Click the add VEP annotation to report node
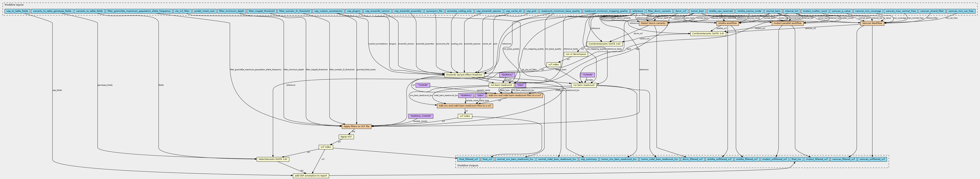This screenshot has height=179, width=980. tap(311, 176)
